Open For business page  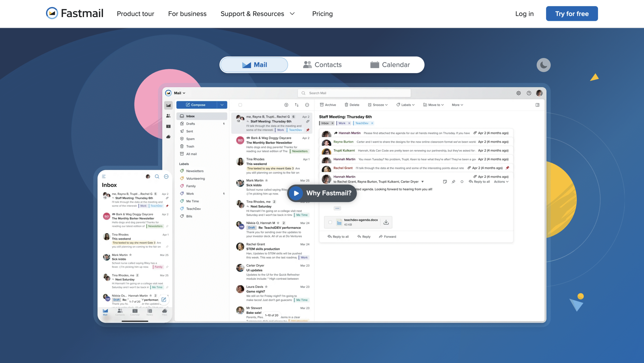pyautogui.click(x=187, y=14)
